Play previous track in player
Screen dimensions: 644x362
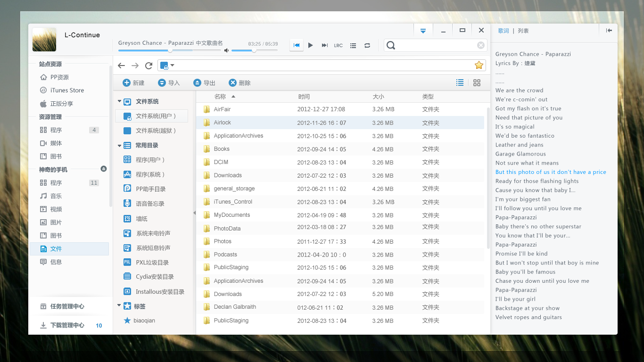[297, 45]
